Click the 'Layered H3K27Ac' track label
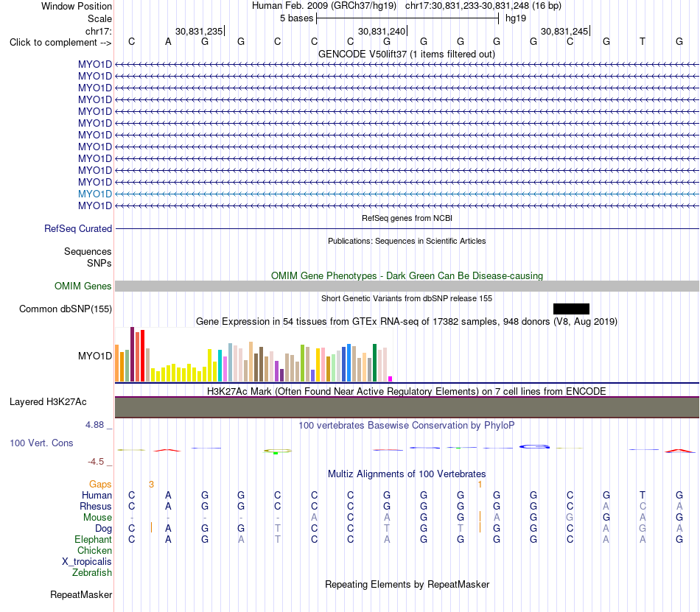700x612 pixels. coord(48,402)
